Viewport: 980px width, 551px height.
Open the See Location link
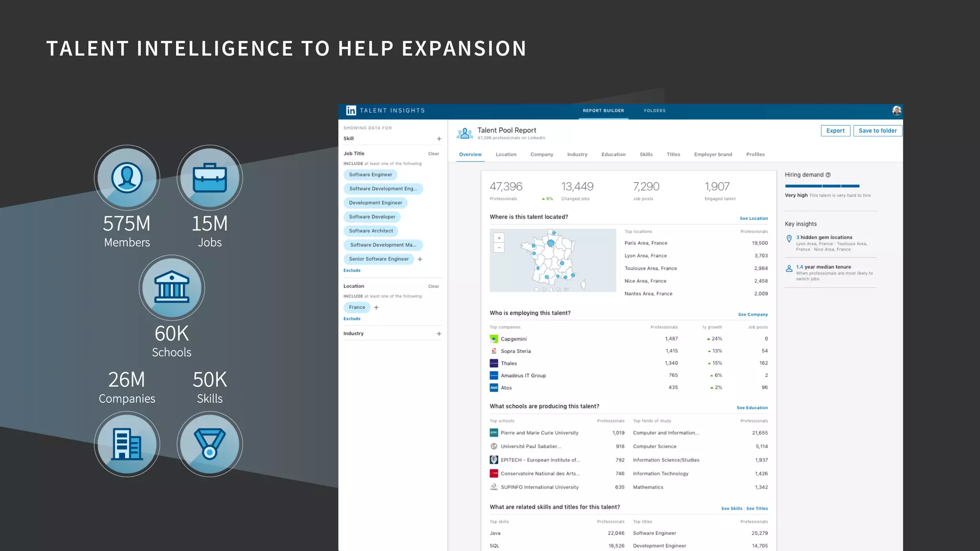[x=753, y=219]
